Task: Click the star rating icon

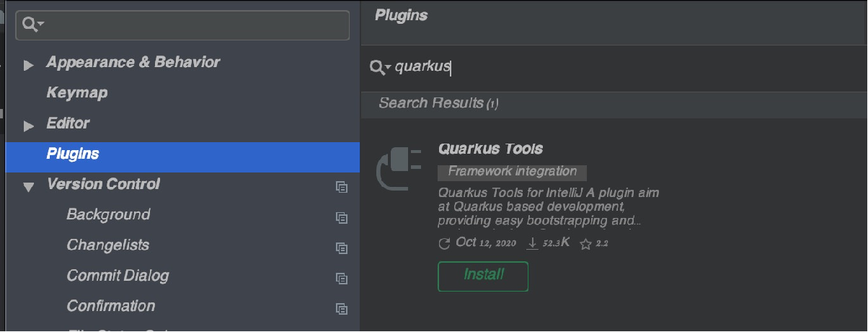Action: point(585,245)
